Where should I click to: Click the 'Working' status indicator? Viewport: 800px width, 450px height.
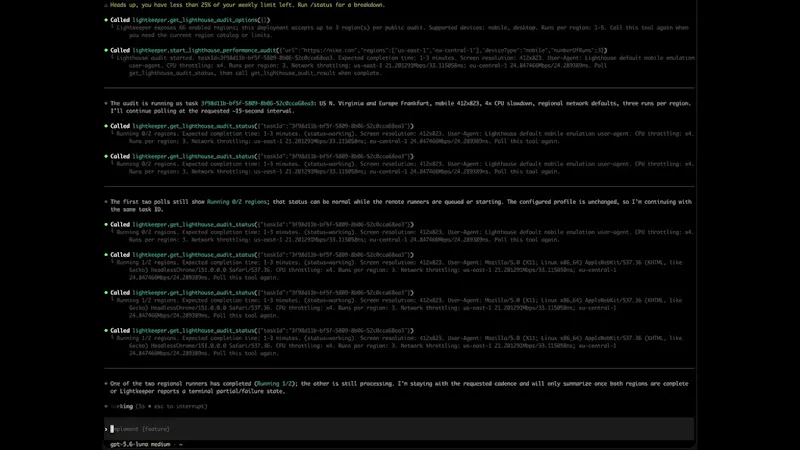pos(121,407)
